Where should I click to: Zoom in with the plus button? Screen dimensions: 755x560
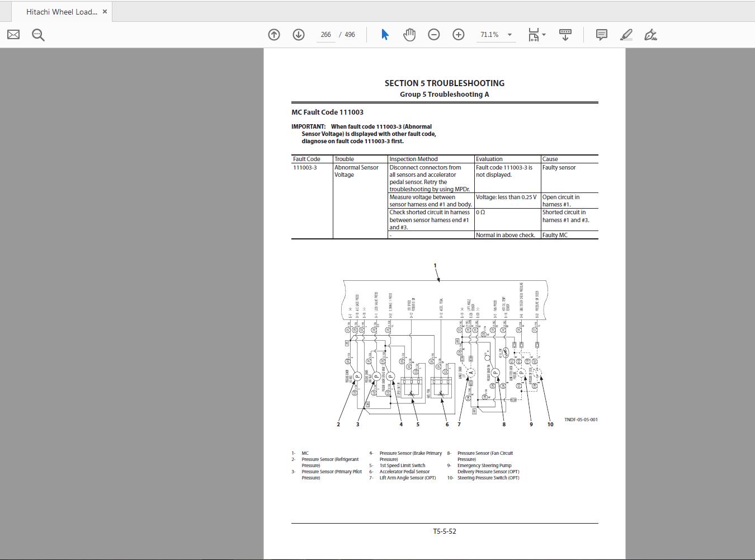click(459, 35)
